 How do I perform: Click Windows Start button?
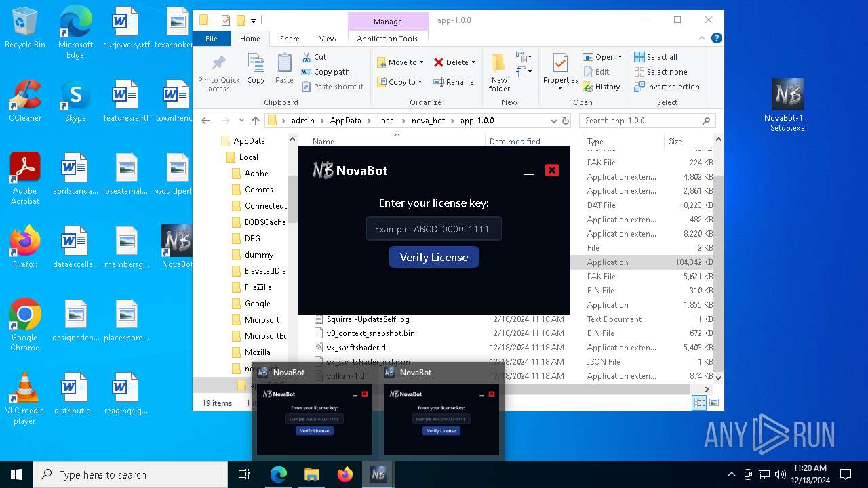coord(16,474)
